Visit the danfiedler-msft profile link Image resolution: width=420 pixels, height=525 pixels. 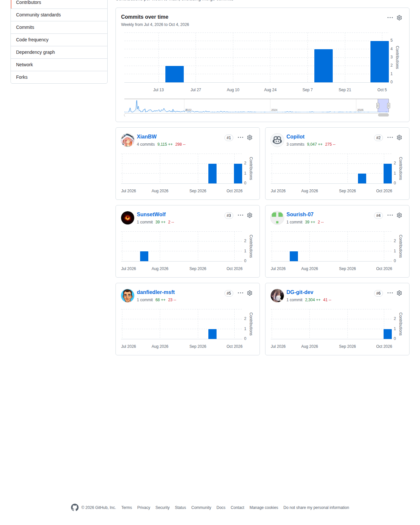tap(156, 292)
